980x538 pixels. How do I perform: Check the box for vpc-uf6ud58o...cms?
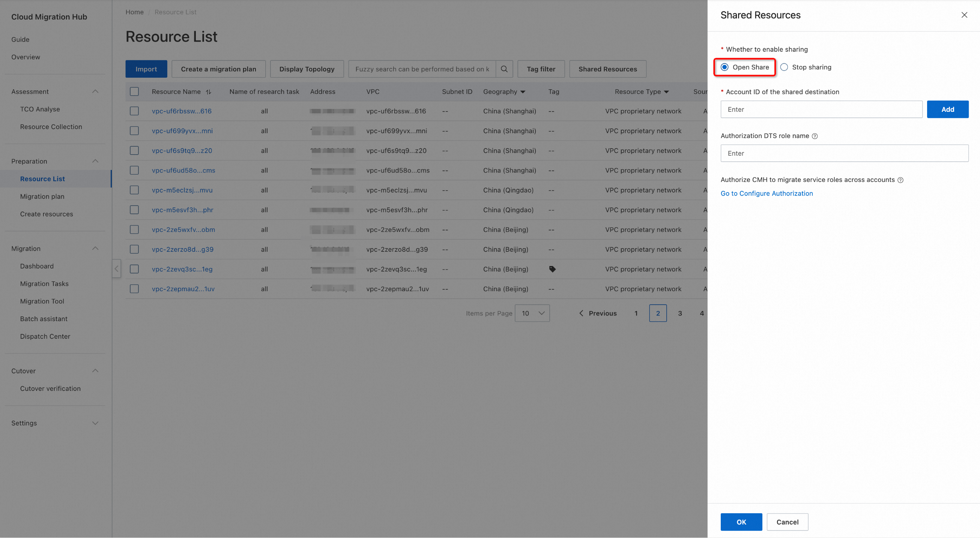[134, 170]
